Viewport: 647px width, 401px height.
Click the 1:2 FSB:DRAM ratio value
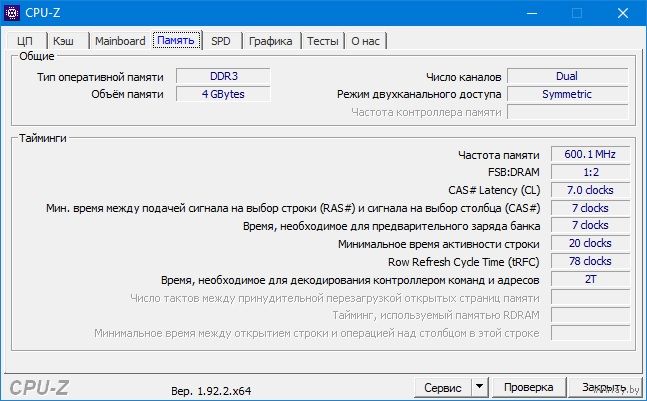click(590, 172)
